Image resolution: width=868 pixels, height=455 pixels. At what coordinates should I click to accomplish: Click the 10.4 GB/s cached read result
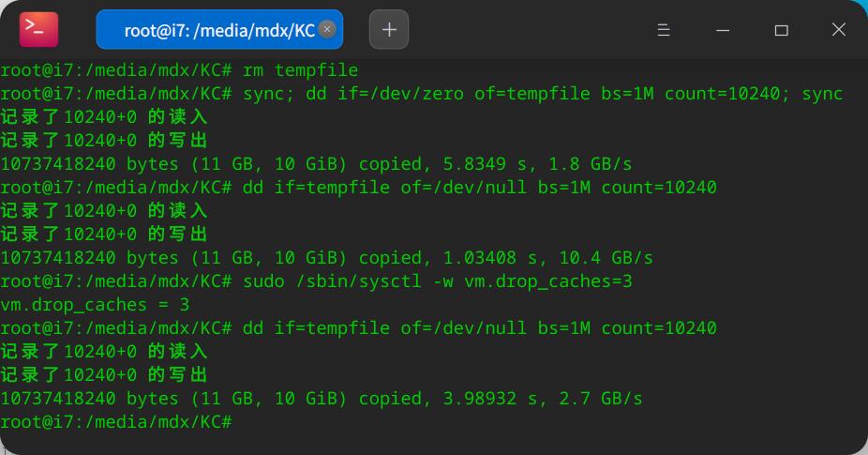(x=606, y=258)
